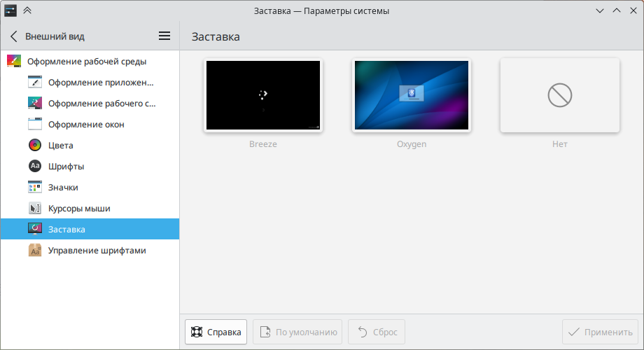The width and height of the screenshot is (644, 350).
Task: Select the Заставка entry
Action: tap(90, 229)
